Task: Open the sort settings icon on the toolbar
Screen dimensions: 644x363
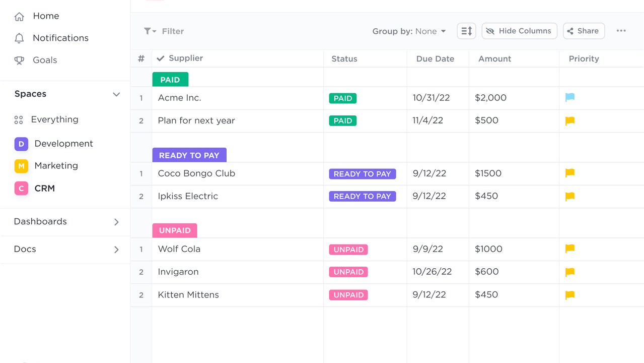Action: (x=466, y=31)
